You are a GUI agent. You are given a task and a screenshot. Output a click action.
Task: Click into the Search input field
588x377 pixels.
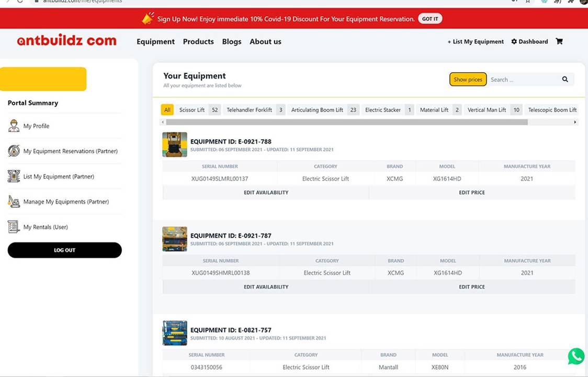coord(522,80)
